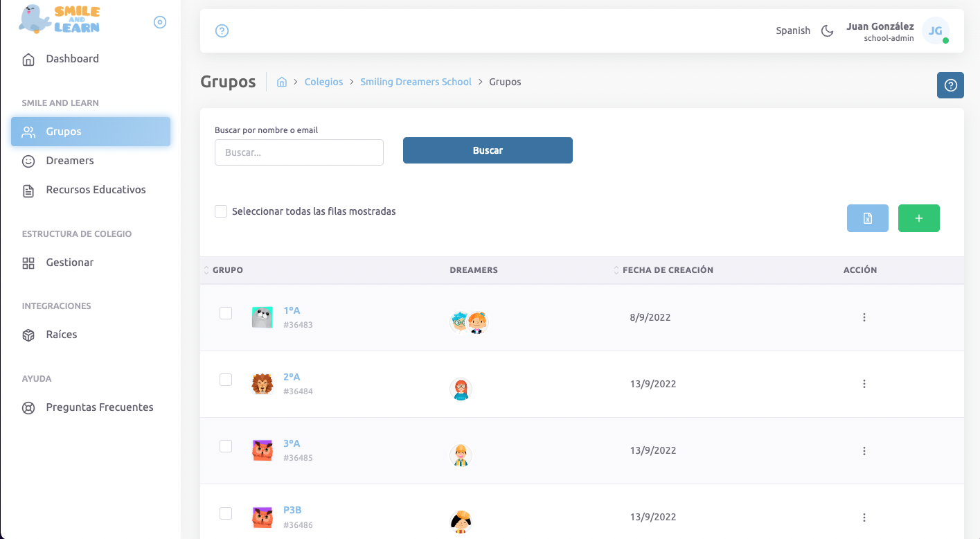The height and width of the screenshot is (539, 980).
Task: Click the lion thumbnail of group 2ºA
Action: pos(262,384)
